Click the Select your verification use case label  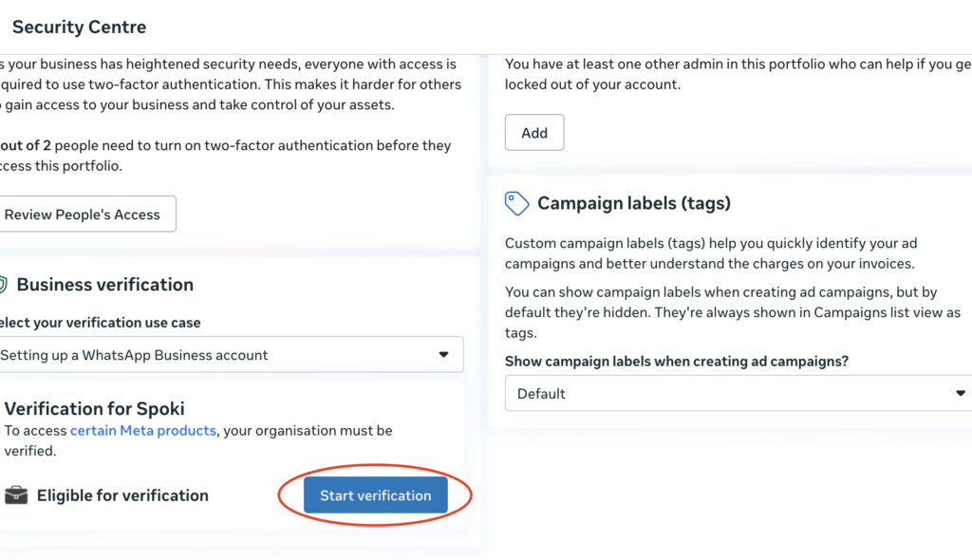pyautogui.click(x=101, y=323)
